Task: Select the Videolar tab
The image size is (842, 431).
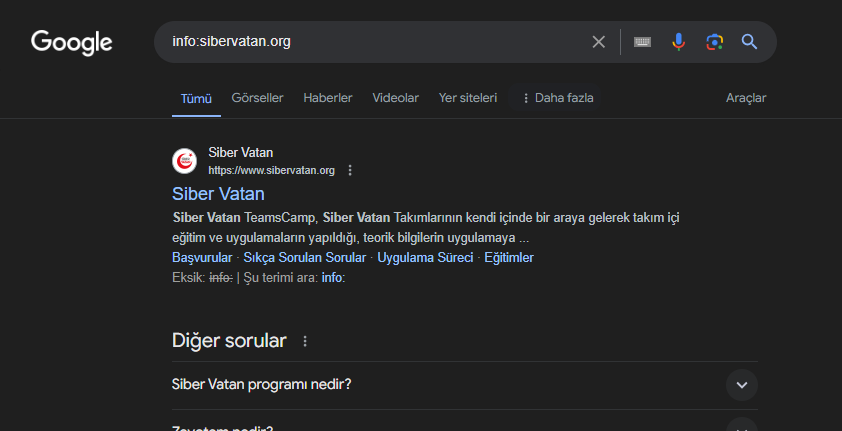Action: (x=395, y=98)
